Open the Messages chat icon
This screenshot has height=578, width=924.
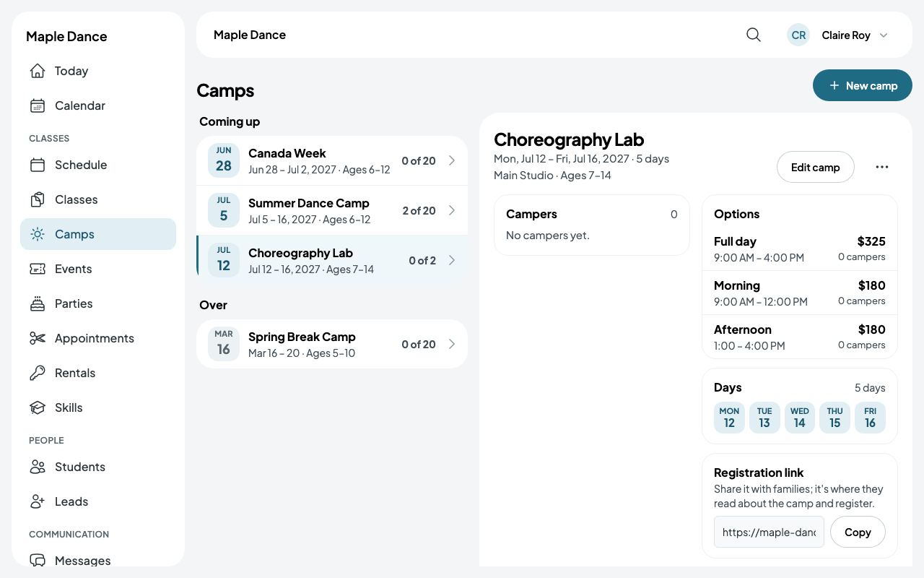coord(38,561)
